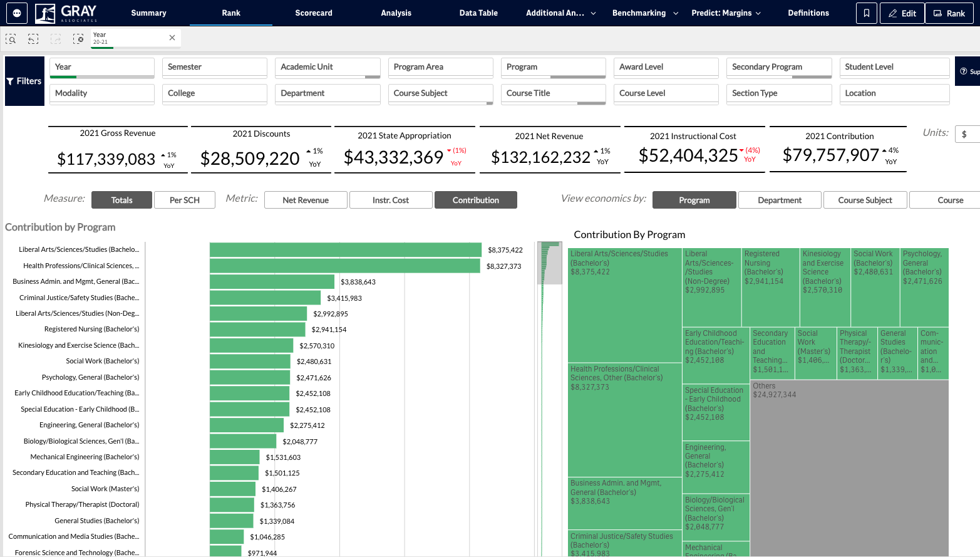
Task: Open the Support help button
Action: (x=969, y=71)
